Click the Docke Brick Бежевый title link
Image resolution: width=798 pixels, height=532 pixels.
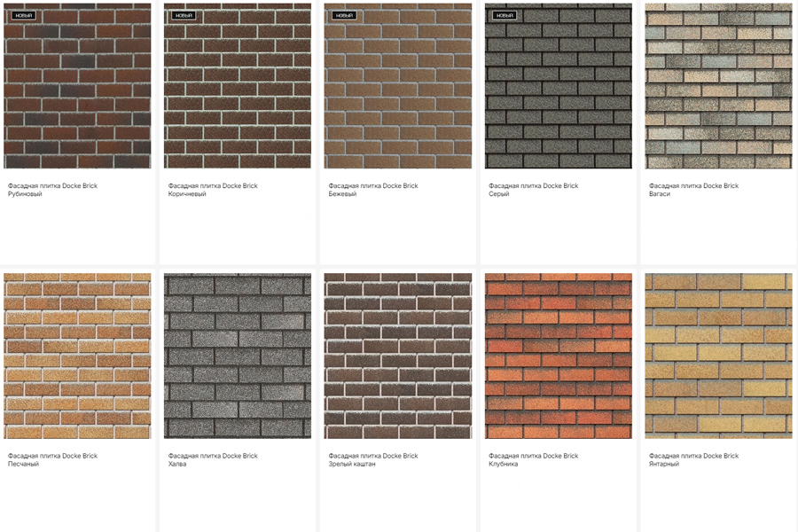[x=373, y=190]
